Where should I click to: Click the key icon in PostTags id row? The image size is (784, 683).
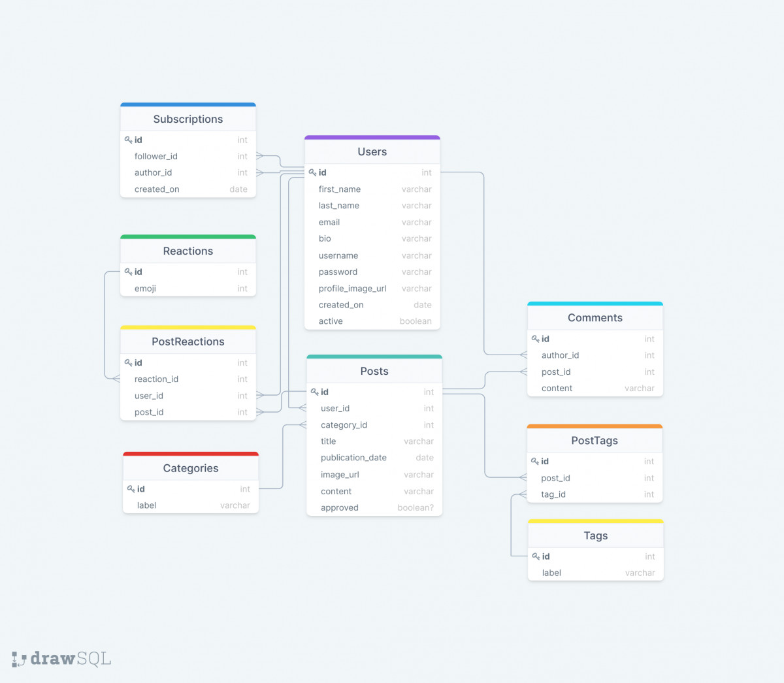(x=535, y=461)
